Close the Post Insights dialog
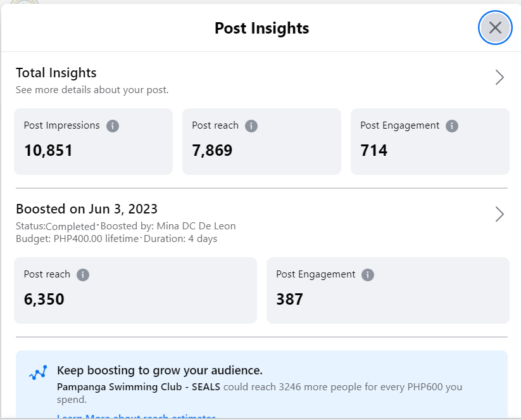The width and height of the screenshot is (521, 420). [495, 28]
